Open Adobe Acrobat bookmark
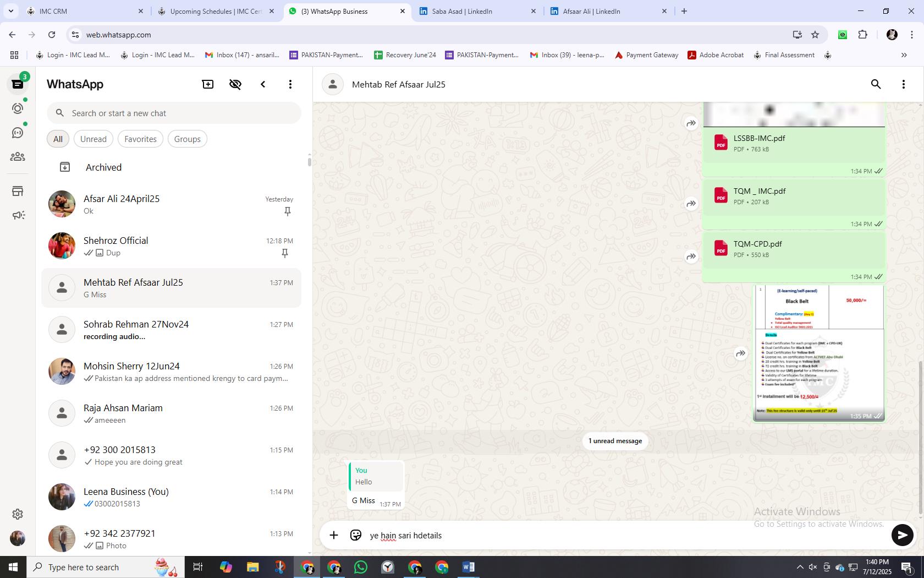924x578 pixels. click(x=716, y=55)
